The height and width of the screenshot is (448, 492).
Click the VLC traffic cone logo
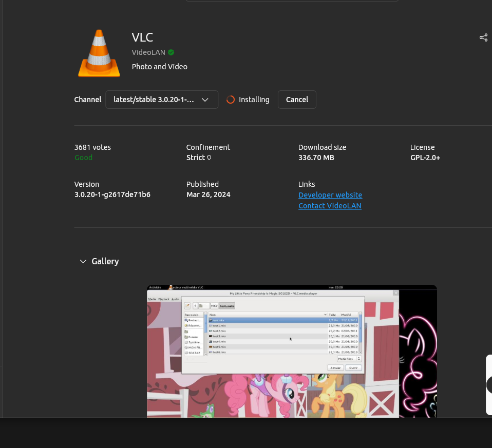99,53
